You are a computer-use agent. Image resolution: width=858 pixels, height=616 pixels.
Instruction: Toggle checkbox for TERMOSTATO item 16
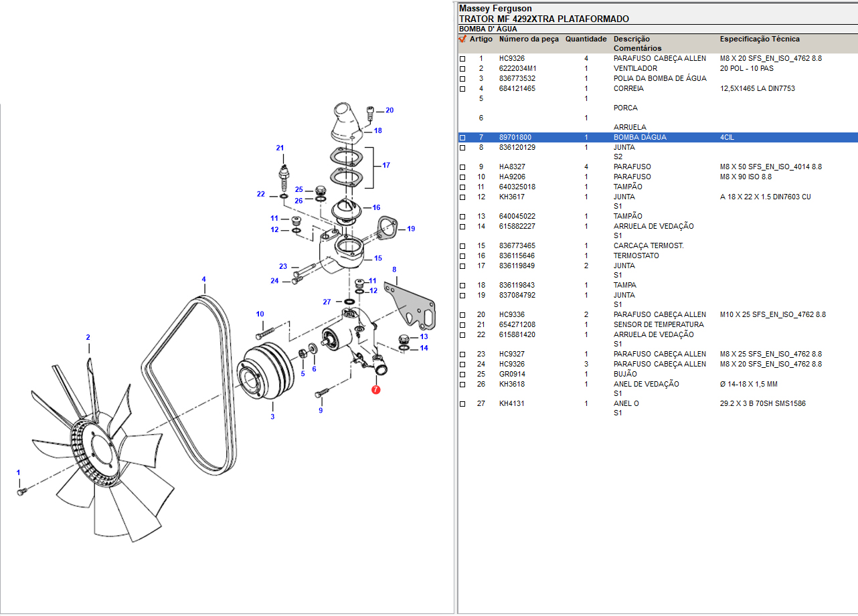coord(462,256)
